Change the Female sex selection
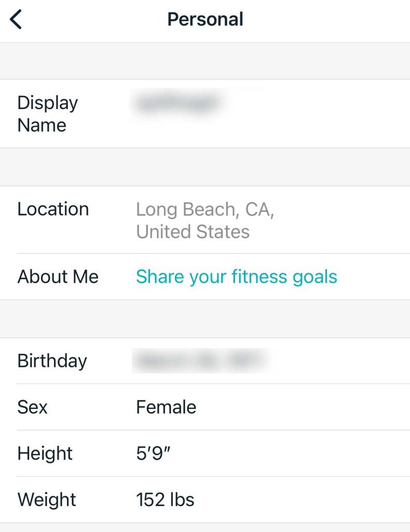This screenshot has width=410, height=532. (166, 407)
